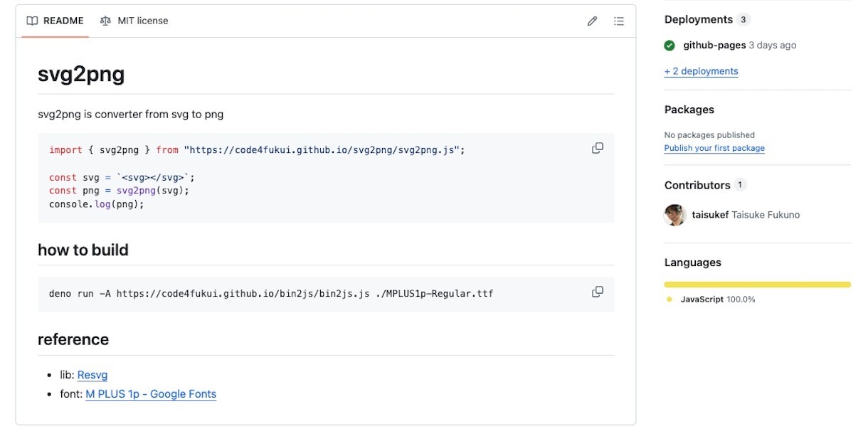Click the taisukef contributor avatar
Viewport: 868px width, 434px height.
click(674, 215)
